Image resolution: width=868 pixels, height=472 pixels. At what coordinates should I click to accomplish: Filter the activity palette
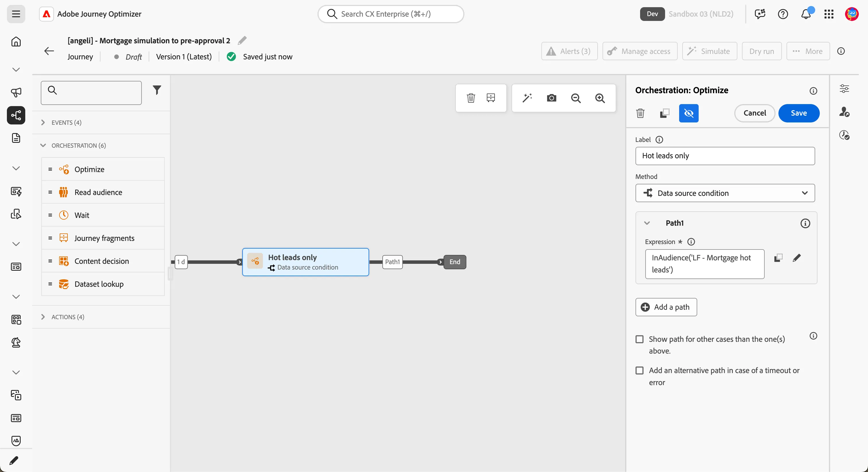click(157, 90)
